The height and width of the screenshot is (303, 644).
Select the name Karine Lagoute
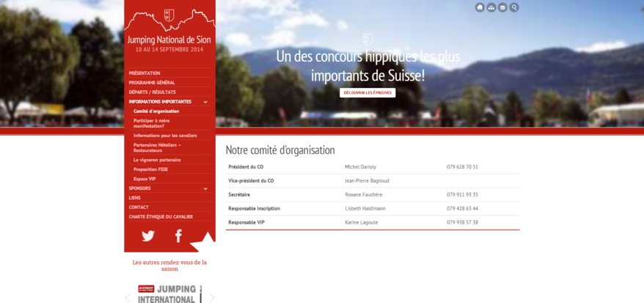tap(362, 222)
